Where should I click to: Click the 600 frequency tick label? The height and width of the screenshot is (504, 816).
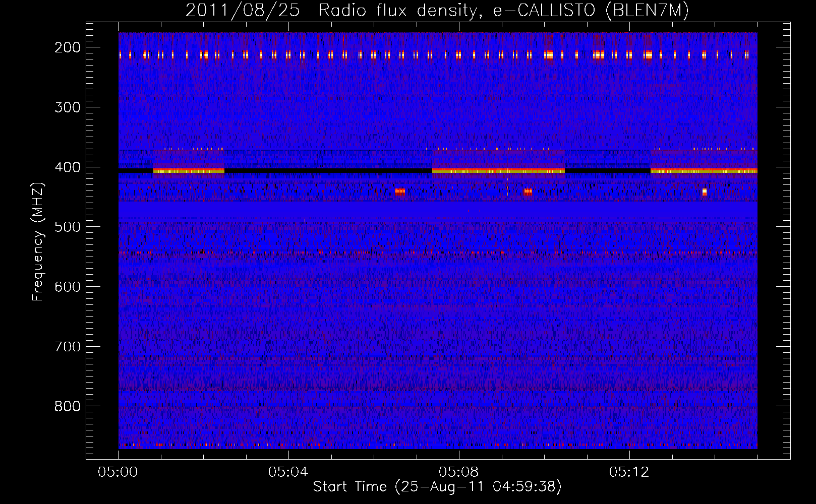[68, 287]
